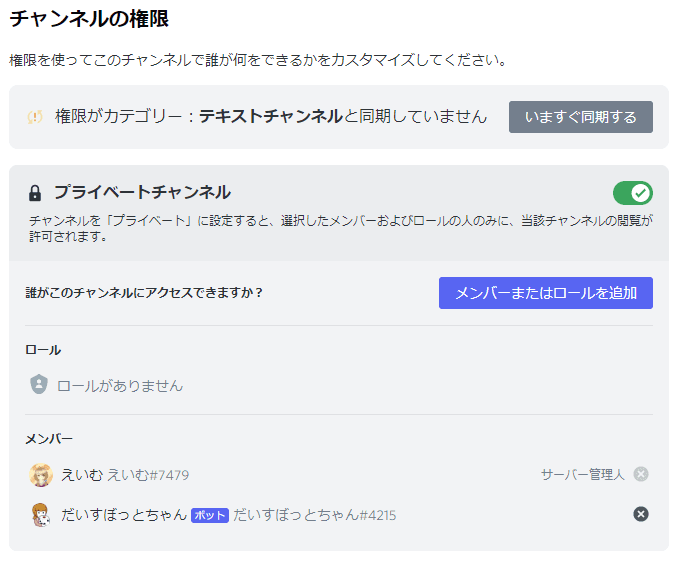Remove だいすぼっとちゃん from channel access
The height and width of the screenshot is (572, 675).
click(641, 514)
